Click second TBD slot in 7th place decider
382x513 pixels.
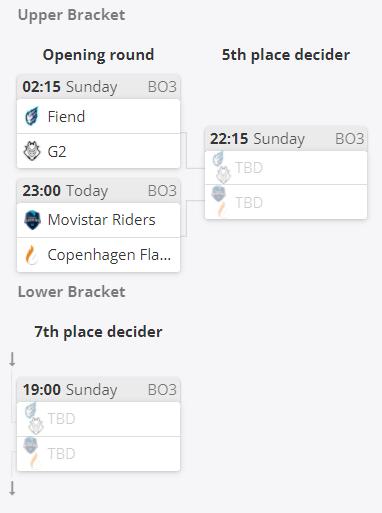click(x=98, y=454)
